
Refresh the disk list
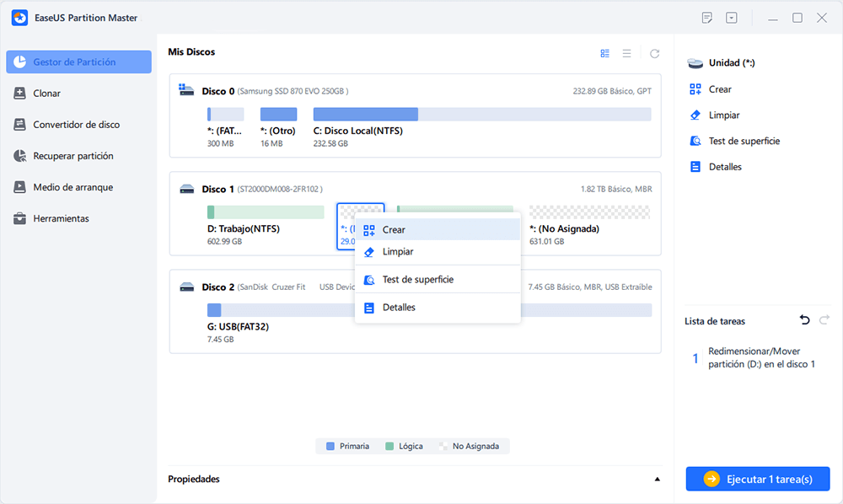coord(654,53)
